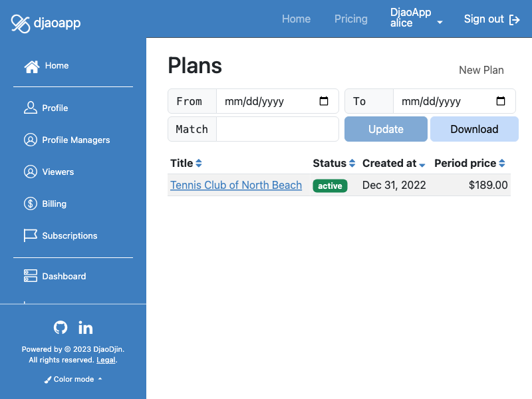Click the sign out arrow icon

514,20
